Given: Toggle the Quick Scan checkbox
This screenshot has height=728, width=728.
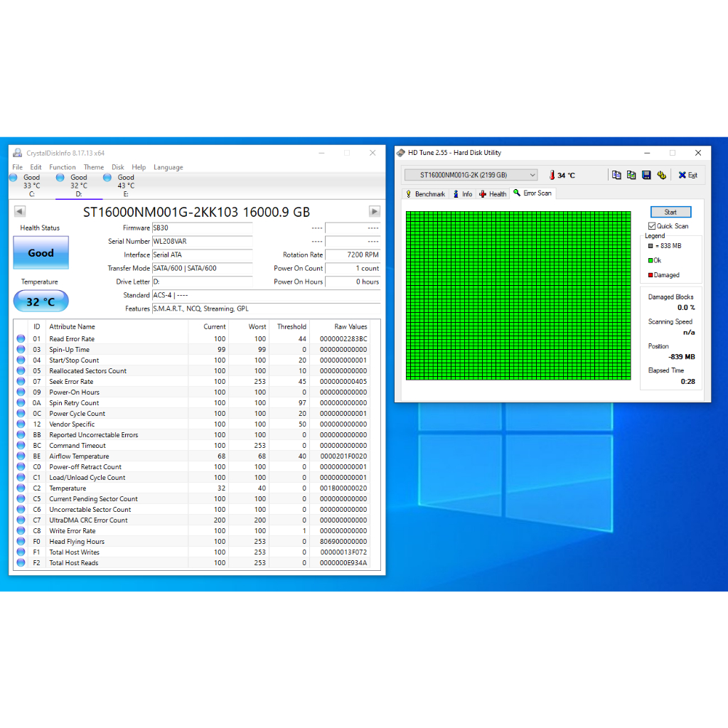Looking at the screenshot, I should tap(652, 226).
